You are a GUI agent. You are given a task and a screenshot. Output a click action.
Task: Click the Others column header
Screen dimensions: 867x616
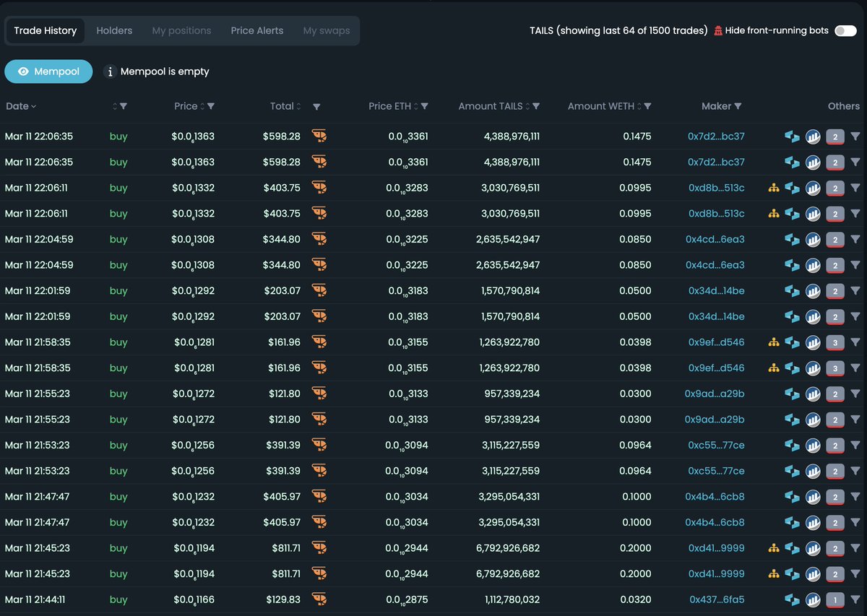tap(843, 106)
